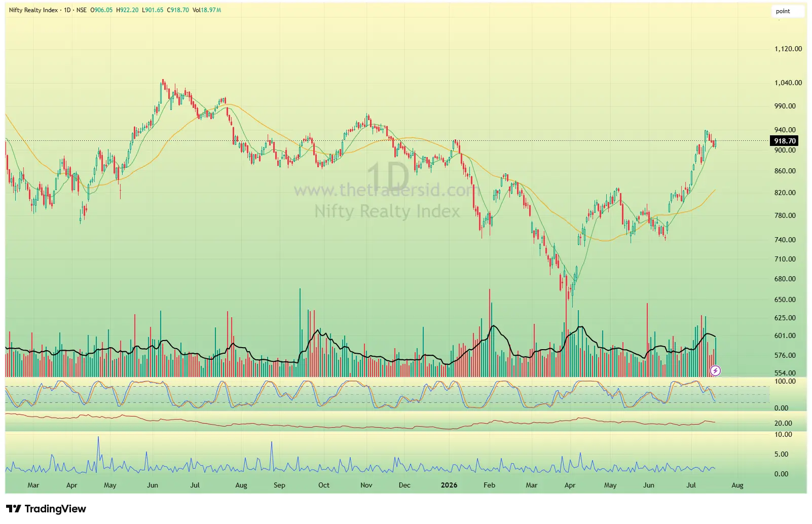Click the NSE exchange label in header
Image resolution: width=812 pixels, height=524 pixels.
[82, 10]
